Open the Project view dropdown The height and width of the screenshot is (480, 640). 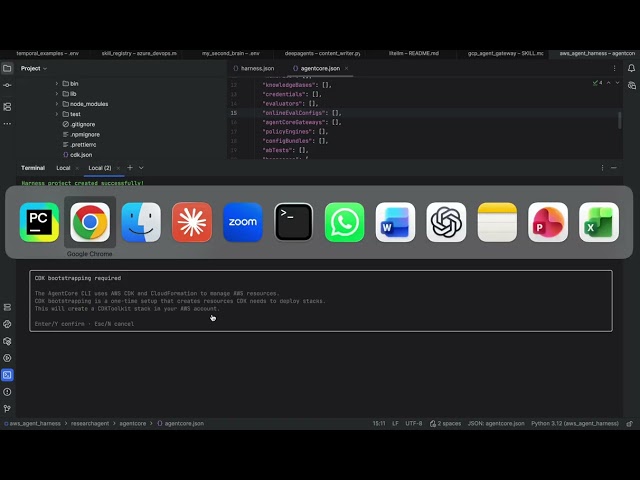click(34, 68)
